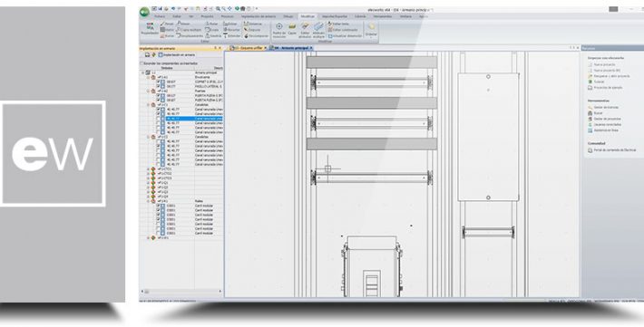Open the Propiedades tool in the ribbon
The height and width of the screenshot is (327, 644).
click(x=150, y=29)
